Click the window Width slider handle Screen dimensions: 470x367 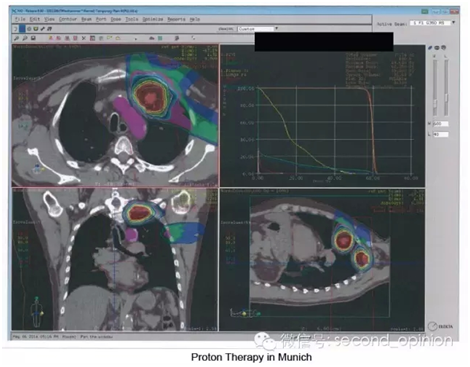[x=435, y=103]
